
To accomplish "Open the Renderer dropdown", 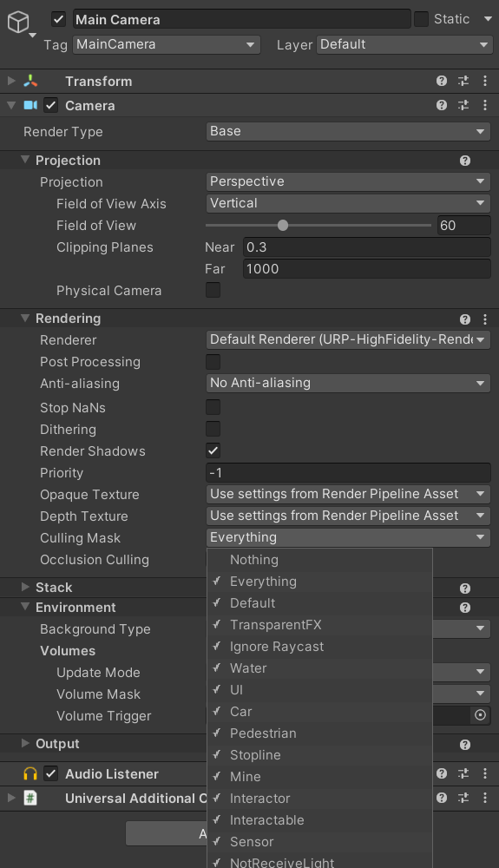I will click(348, 339).
